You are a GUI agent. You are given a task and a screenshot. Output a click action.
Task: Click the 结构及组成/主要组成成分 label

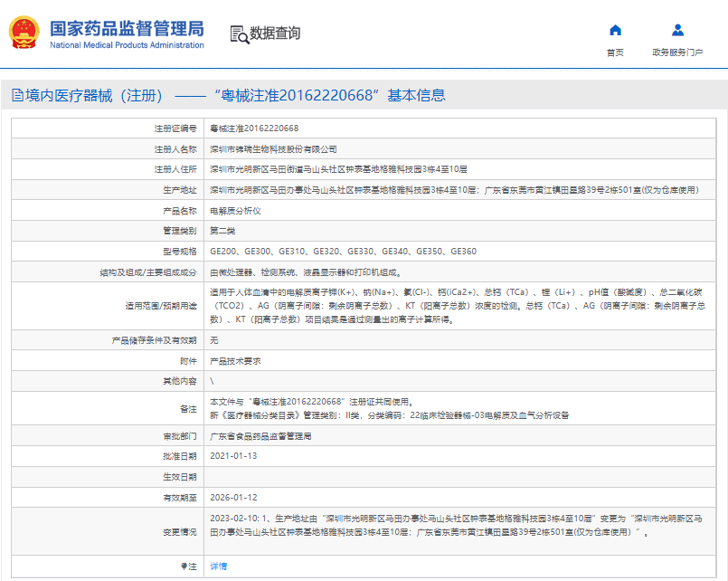coord(148,272)
